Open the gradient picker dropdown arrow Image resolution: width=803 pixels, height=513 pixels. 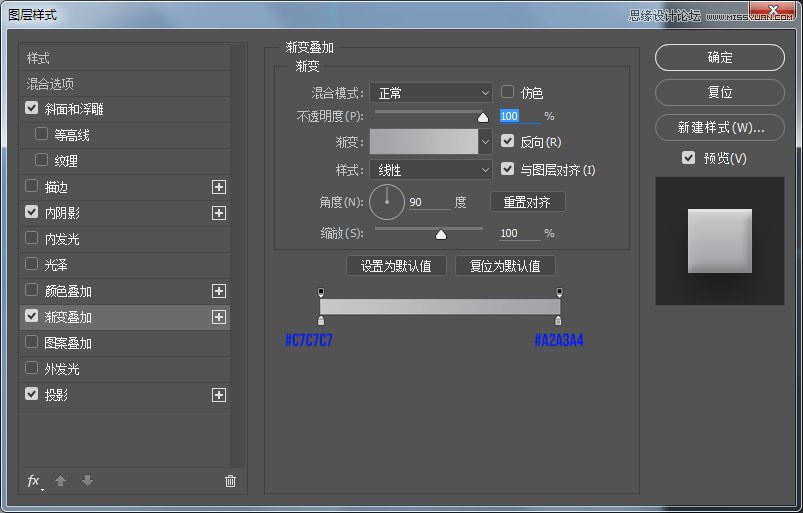point(485,142)
